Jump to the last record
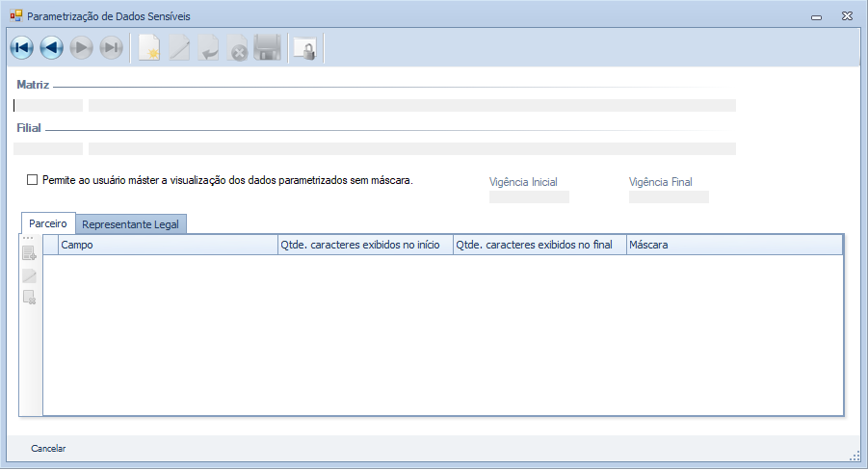Image resolution: width=868 pixels, height=470 pixels. pyautogui.click(x=111, y=47)
